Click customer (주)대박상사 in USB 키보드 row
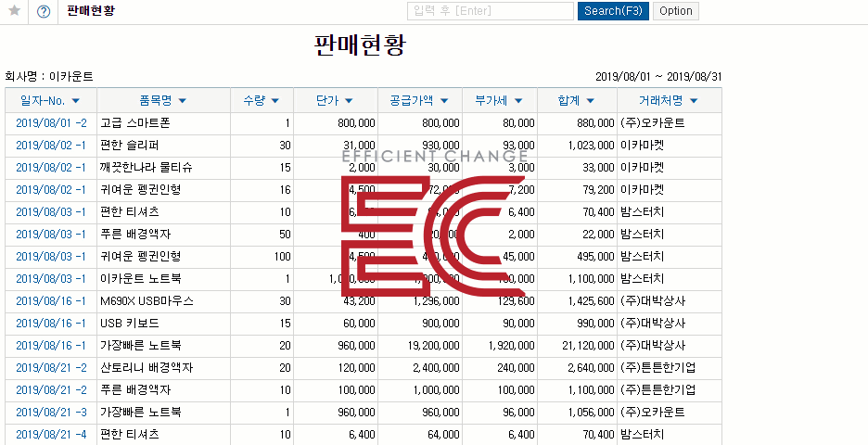Image resolution: width=868 pixels, height=445 pixels. (x=653, y=324)
